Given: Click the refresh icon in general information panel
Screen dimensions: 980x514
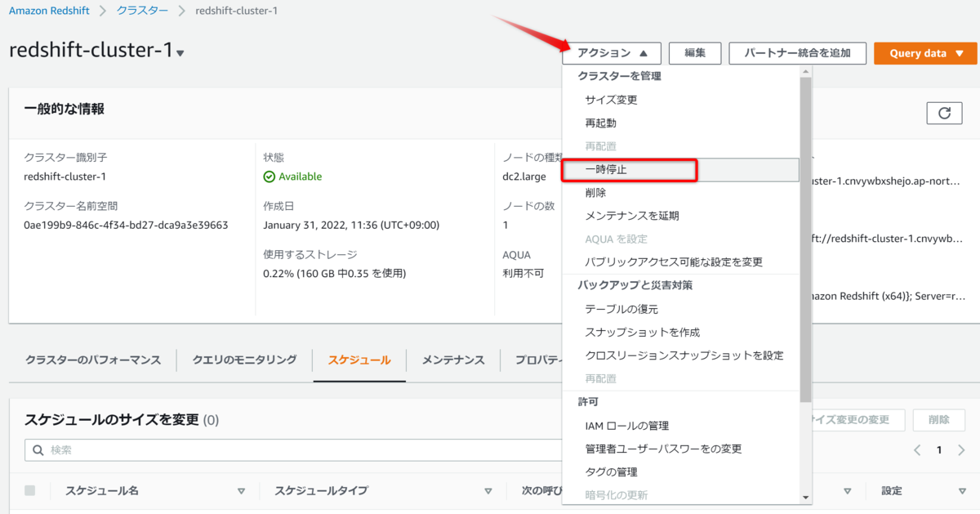Looking at the screenshot, I should tap(945, 113).
